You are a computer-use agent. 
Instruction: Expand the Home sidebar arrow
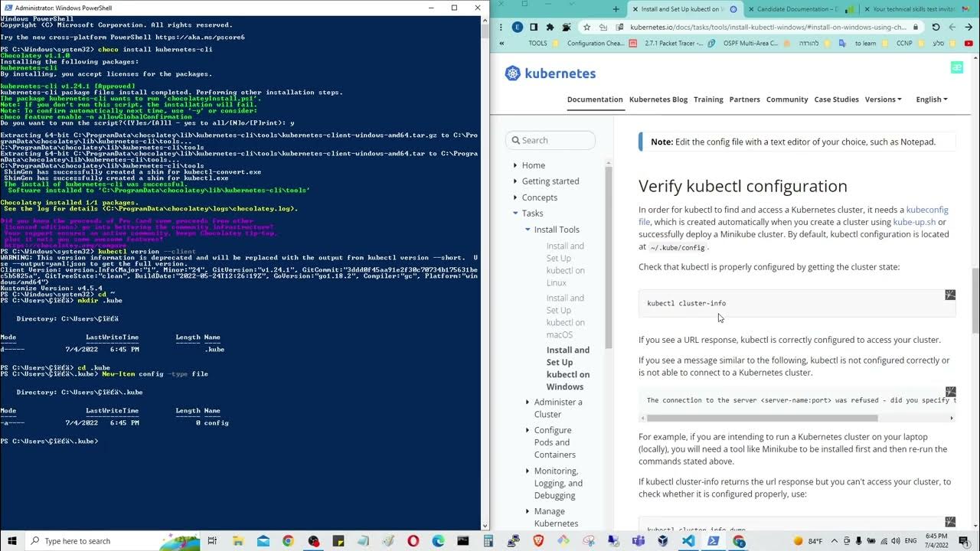click(515, 165)
